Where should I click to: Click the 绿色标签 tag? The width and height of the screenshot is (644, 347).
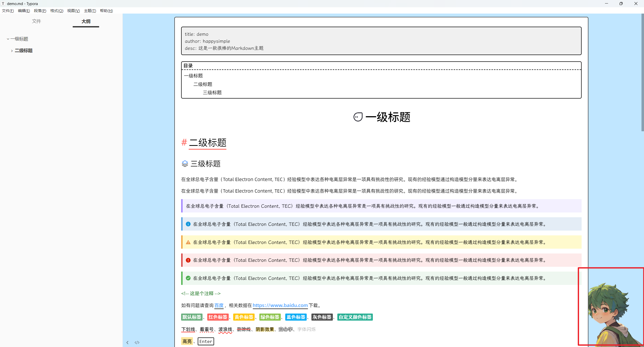tap(270, 317)
